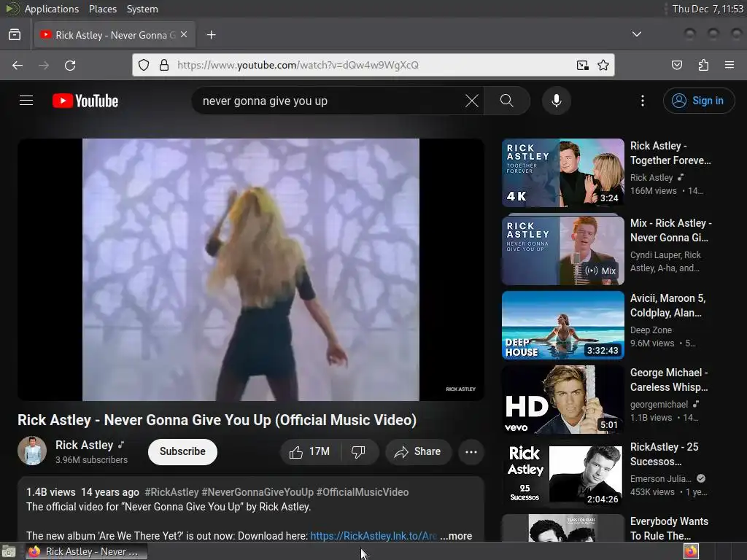
Task: Run search with the magnifier button
Action: click(x=507, y=101)
